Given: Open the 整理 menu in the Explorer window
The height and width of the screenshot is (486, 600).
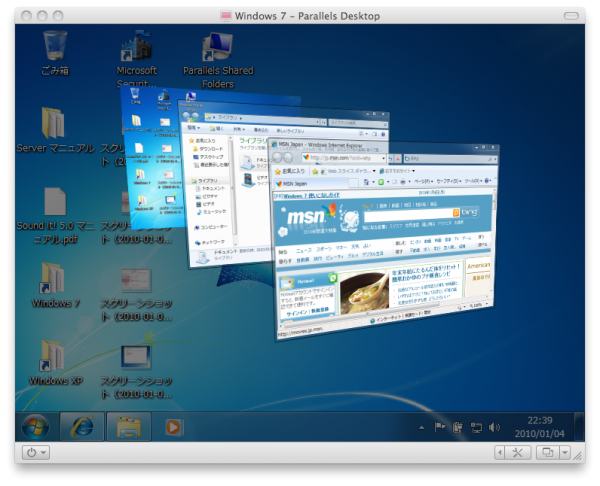Looking at the screenshot, I should [194, 127].
